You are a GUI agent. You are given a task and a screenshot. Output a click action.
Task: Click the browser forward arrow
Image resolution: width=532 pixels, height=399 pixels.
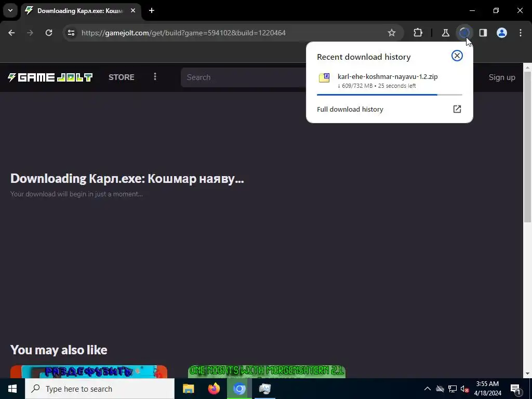[30, 33]
